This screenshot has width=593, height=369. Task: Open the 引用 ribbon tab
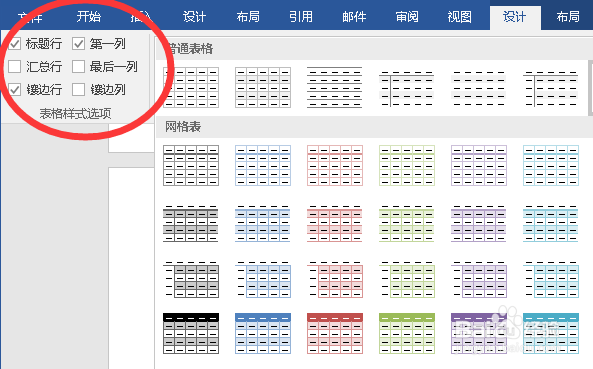(301, 17)
